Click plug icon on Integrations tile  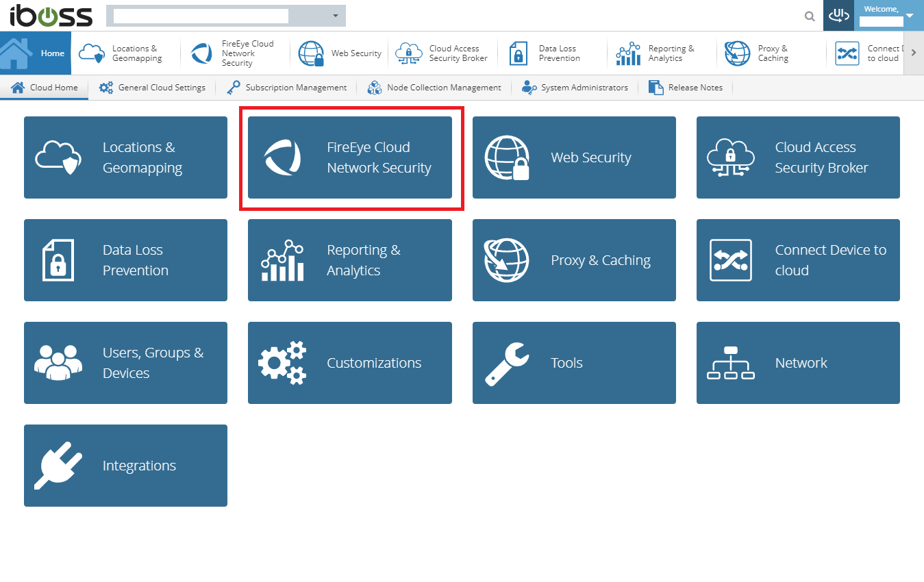(x=58, y=466)
